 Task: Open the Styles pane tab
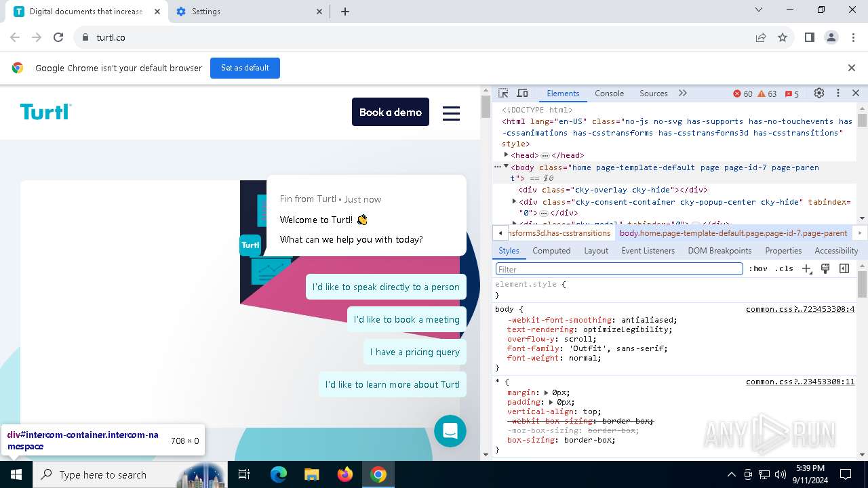pos(509,251)
